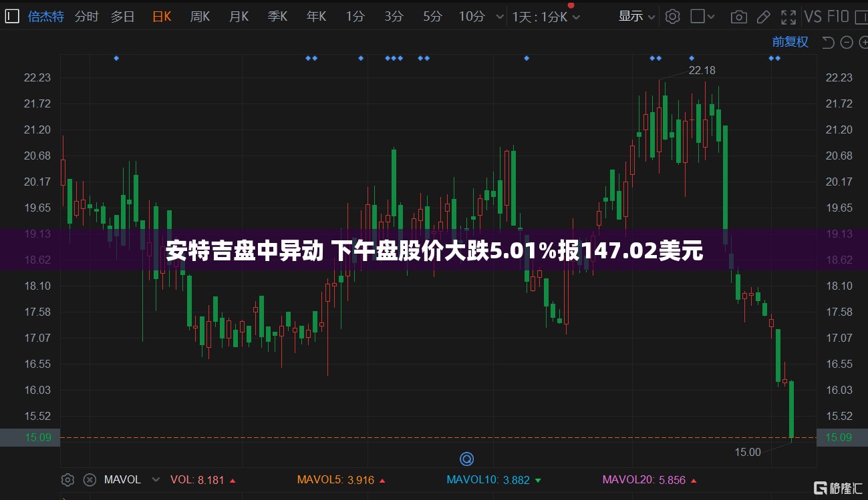
Task: Switch to the 3分 interval
Action: point(394,16)
